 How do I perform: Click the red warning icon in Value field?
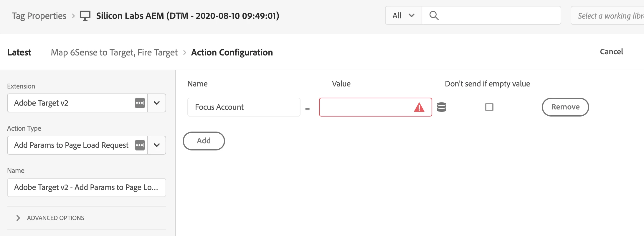[x=419, y=107]
